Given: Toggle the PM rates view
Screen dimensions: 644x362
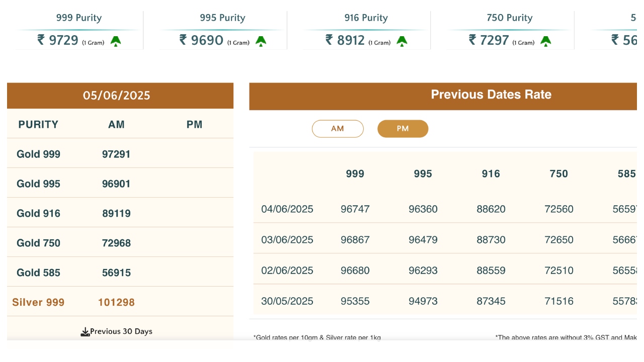Looking at the screenshot, I should [403, 129].
